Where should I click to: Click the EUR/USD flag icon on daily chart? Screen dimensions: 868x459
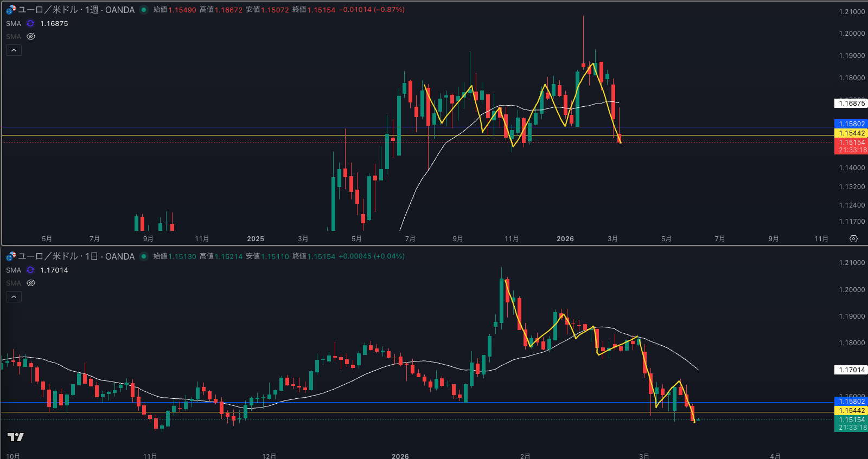[11, 256]
